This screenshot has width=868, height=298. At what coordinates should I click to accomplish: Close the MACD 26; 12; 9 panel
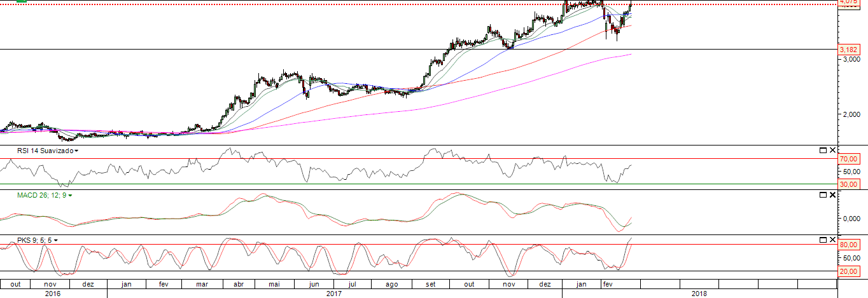[832, 194]
